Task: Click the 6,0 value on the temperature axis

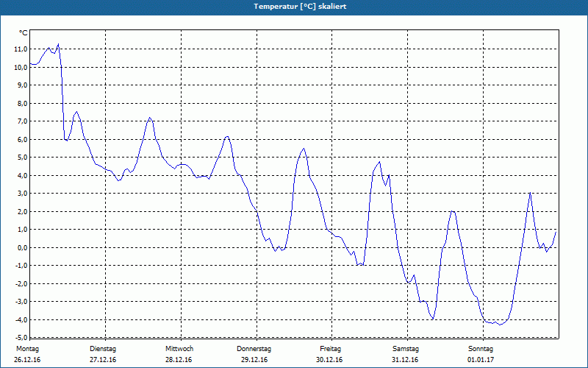Action: [22, 139]
